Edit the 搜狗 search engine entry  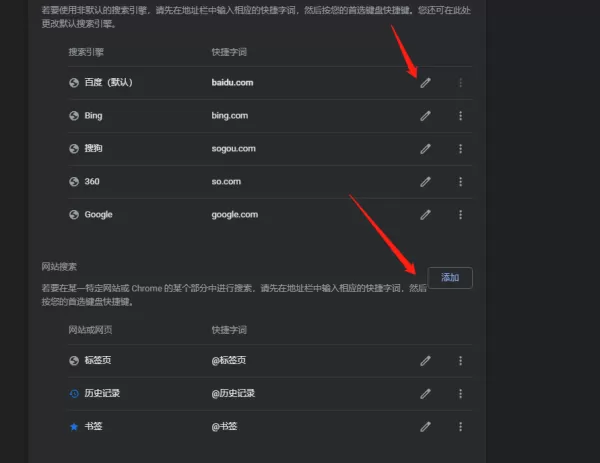(x=426, y=148)
